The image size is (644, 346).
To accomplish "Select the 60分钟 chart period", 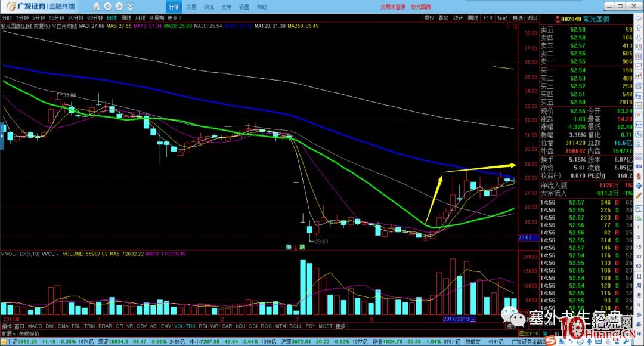I will (x=95, y=18).
